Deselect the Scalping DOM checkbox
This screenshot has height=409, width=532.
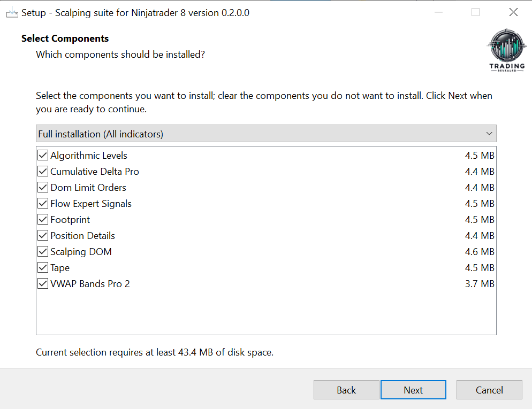tap(43, 252)
